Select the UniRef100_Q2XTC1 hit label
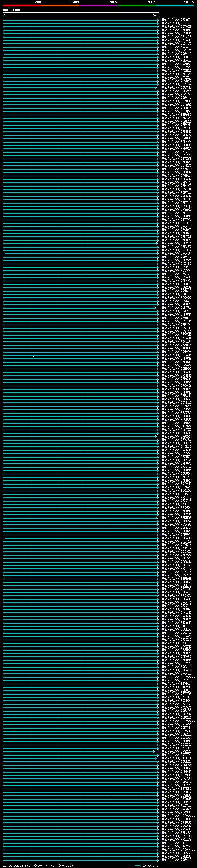 coord(177,43)
